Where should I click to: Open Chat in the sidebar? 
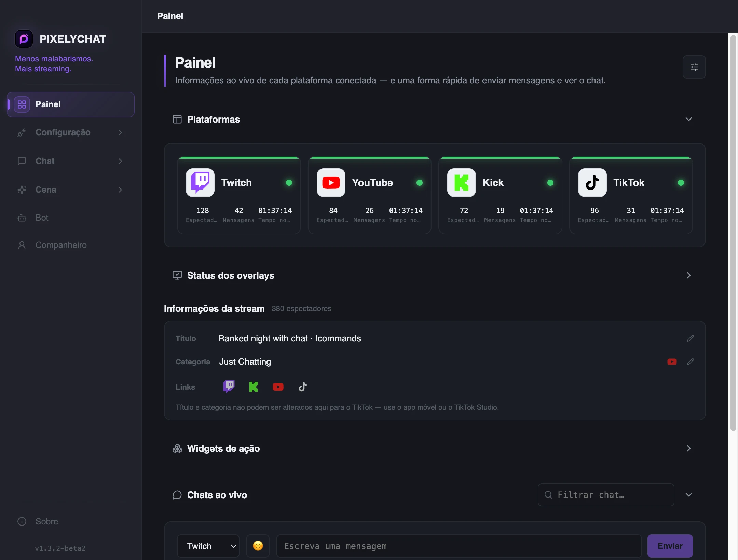(x=71, y=161)
